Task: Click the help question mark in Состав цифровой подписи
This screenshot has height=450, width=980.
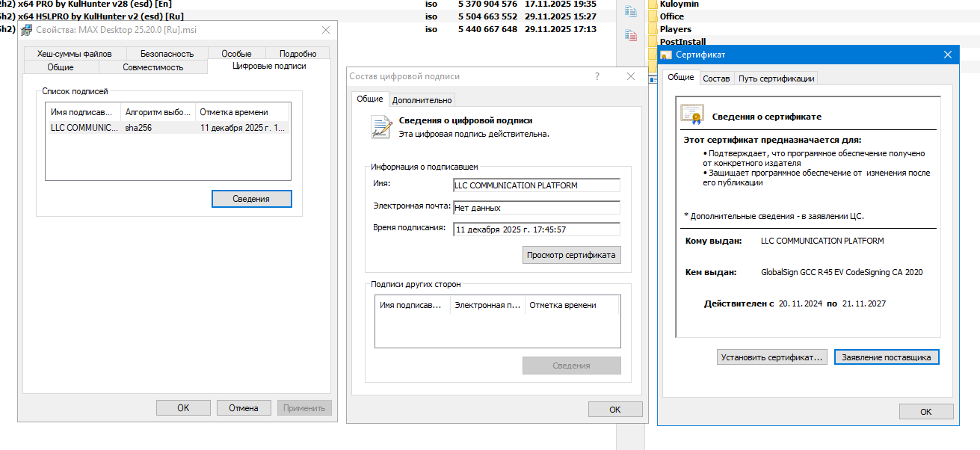Action: [597, 76]
